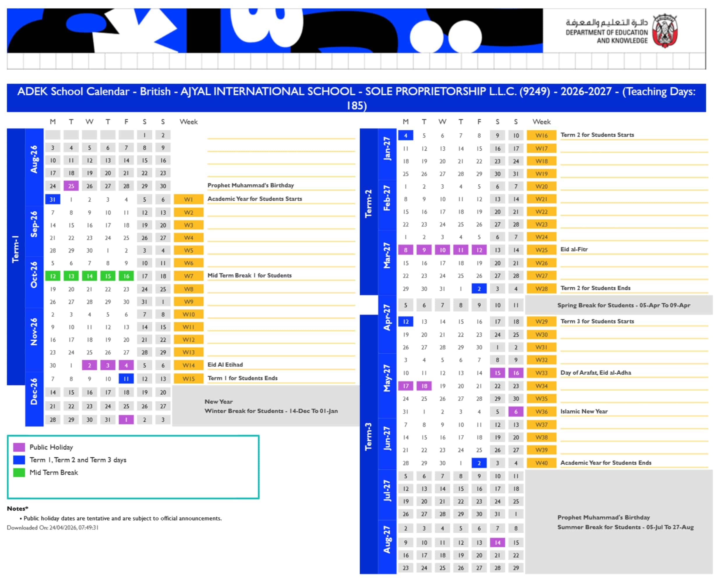Click the "Academic Year for Students Ends" label
The image size is (721, 588).
[x=606, y=463]
